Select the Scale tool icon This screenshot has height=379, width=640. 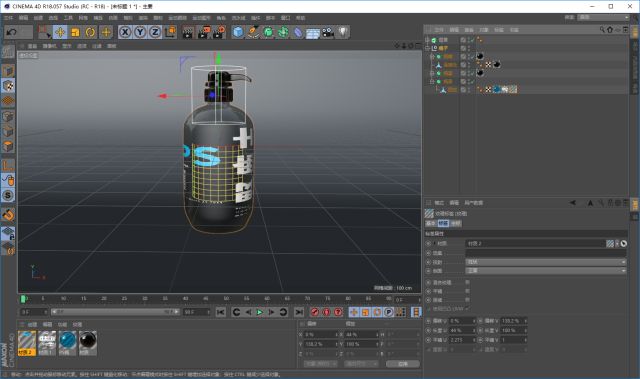pos(75,32)
